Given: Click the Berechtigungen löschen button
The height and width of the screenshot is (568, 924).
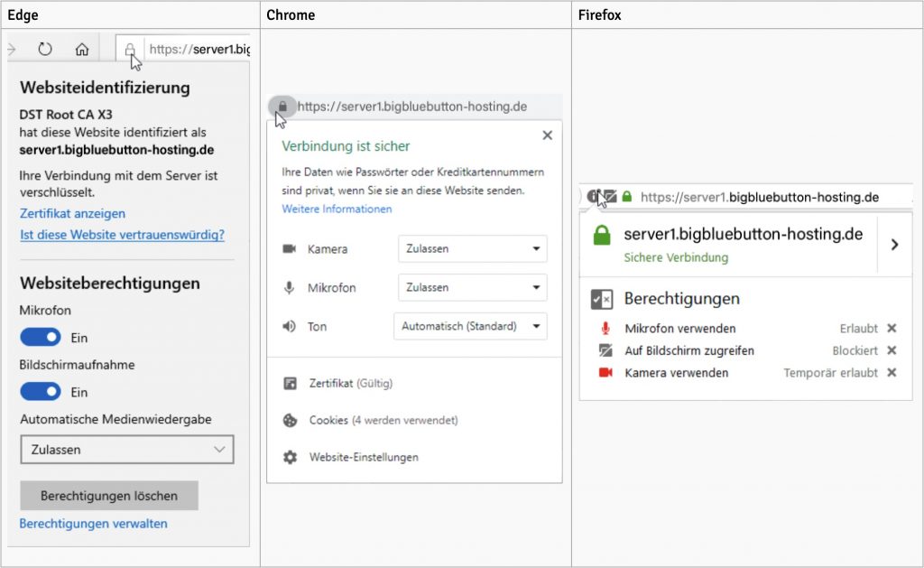Looking at the screenshot, I should click(x=109, y=496).
